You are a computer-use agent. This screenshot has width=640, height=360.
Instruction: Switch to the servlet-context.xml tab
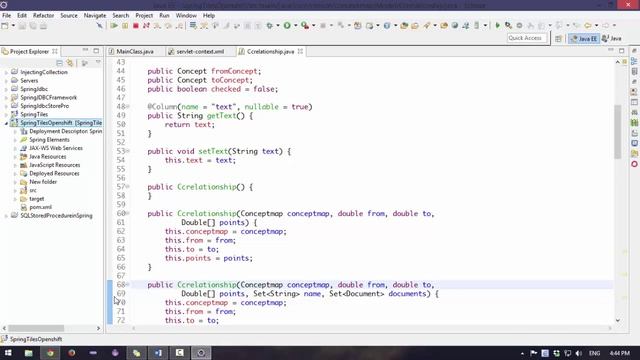pyautogui.click(x=200, y=51)
